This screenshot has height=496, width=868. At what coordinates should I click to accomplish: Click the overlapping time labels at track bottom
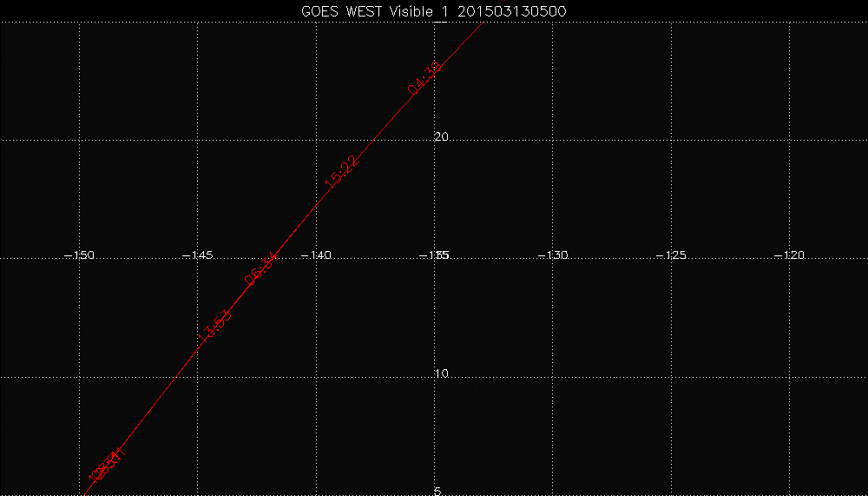[x=108, y=466]
